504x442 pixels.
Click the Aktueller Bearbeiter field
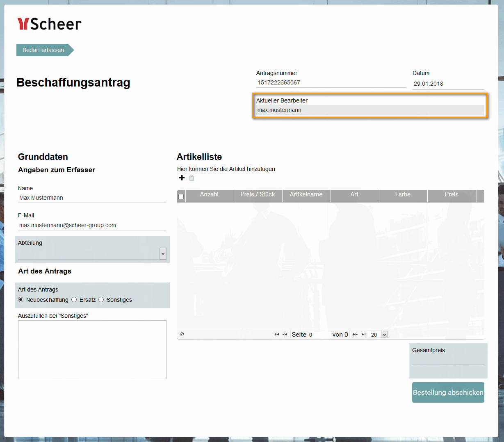pyautogui.click(x=369, y=110)
